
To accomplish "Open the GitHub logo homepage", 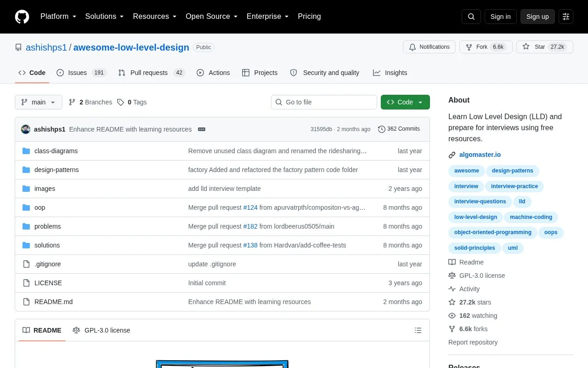I will [22, 17].
